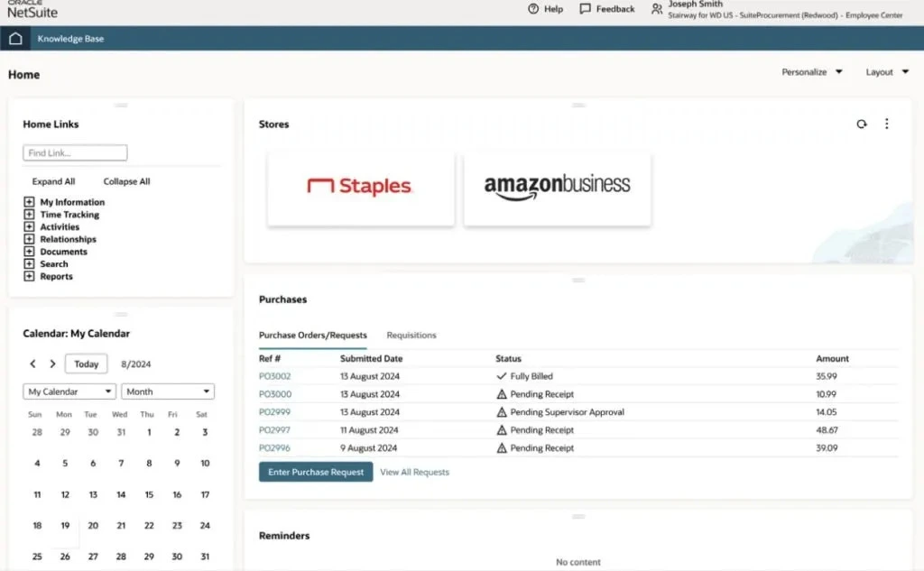Switch to the Requisitions tab
924x571 pixels.
[x=411, y=335]
